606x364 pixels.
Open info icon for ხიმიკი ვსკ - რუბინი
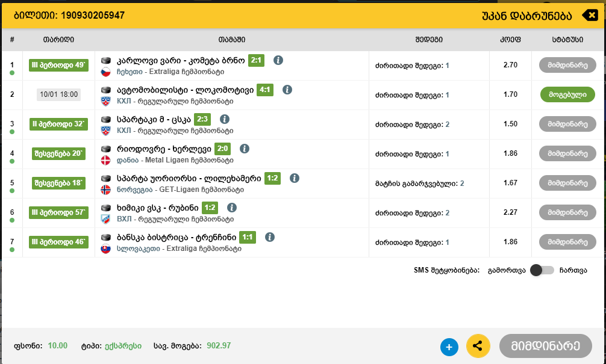pos(231,208)
